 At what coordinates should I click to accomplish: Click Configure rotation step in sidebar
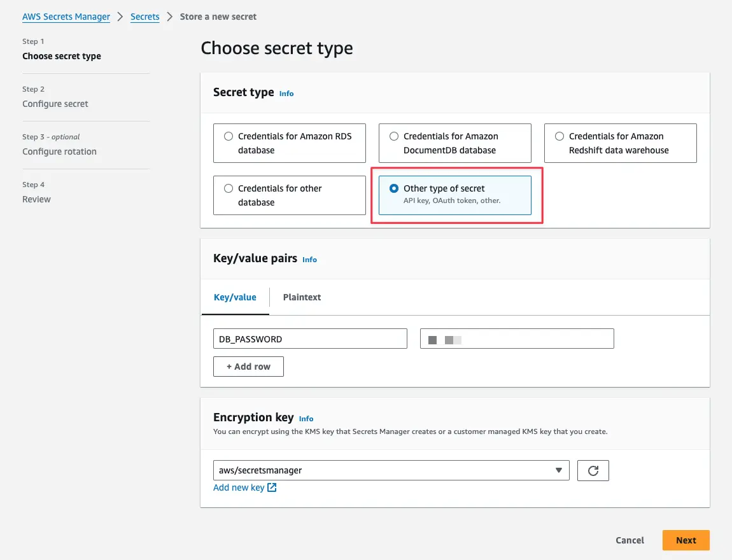[x=59, y=151]
